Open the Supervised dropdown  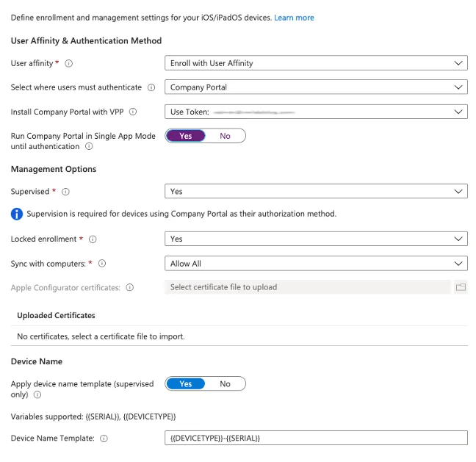pos(316,191)
